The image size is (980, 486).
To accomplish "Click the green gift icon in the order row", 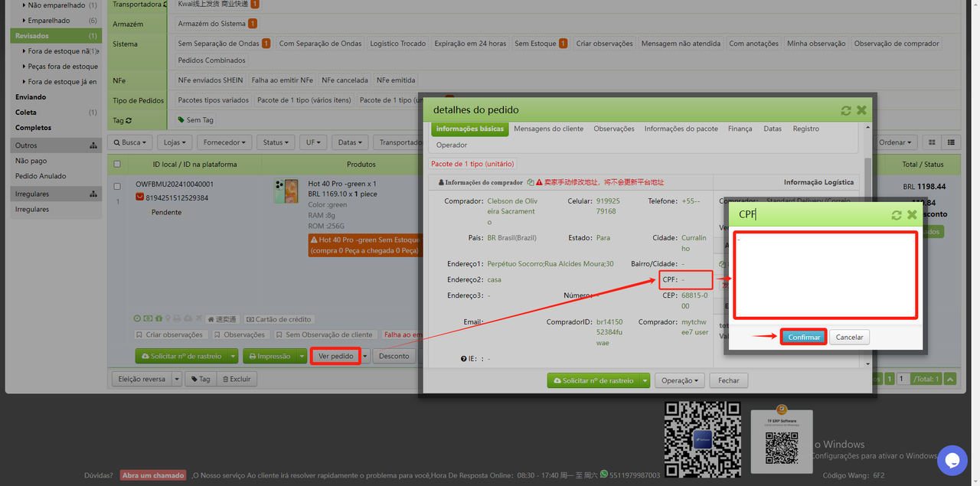I will pyautogui.click(x=159, y=319).
